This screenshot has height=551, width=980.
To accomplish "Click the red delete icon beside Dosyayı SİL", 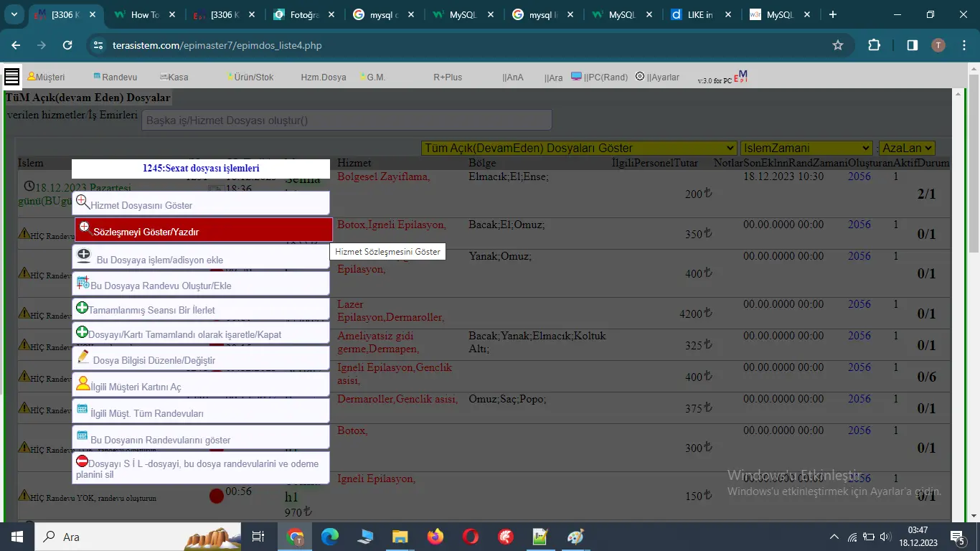I will click(x=83, y=461).
